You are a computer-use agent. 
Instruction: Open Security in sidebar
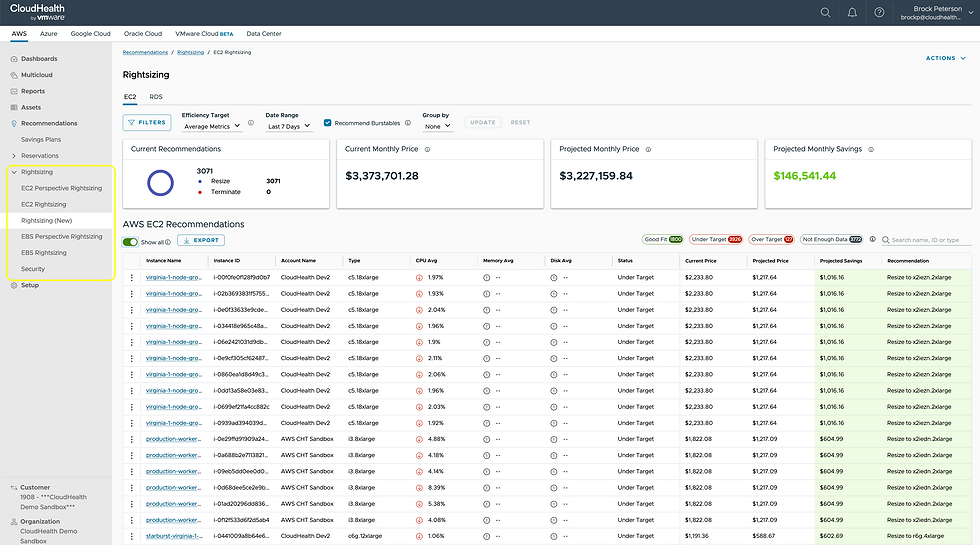(x=33, y=269)
